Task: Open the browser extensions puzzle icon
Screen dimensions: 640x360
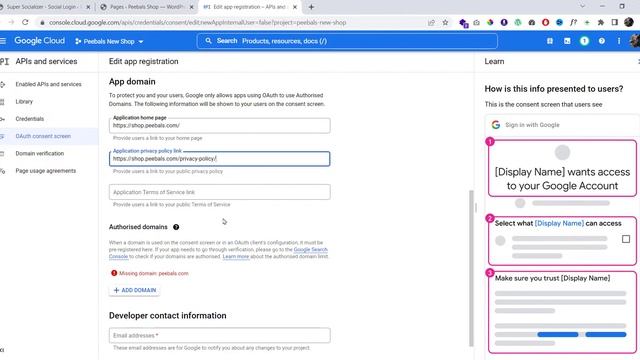Action: (x=601, y=22)
